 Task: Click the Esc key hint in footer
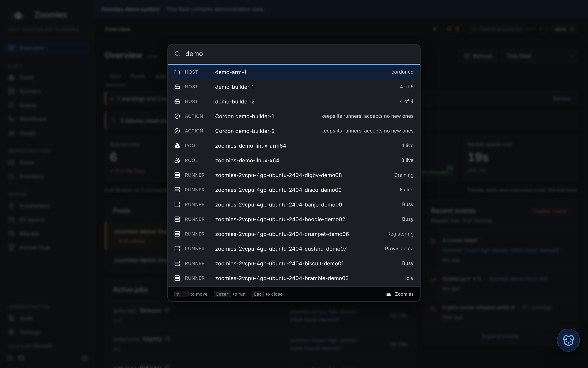tap(258, 294)
